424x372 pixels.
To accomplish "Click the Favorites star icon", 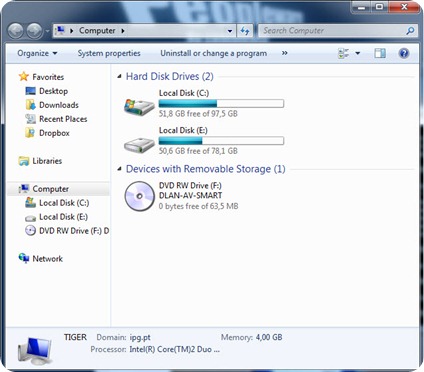I will tap(24, 76).
